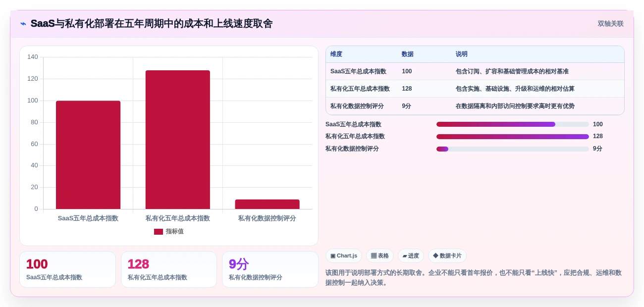Select 私有化五年总成本指数 table row cell
The image size is (644, 307).
click(x=360, y=89)
